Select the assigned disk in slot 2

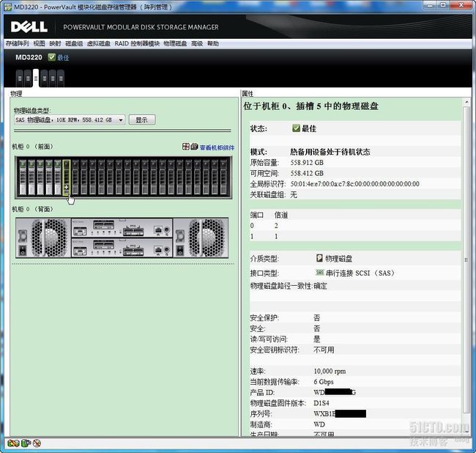click(40, 177)
